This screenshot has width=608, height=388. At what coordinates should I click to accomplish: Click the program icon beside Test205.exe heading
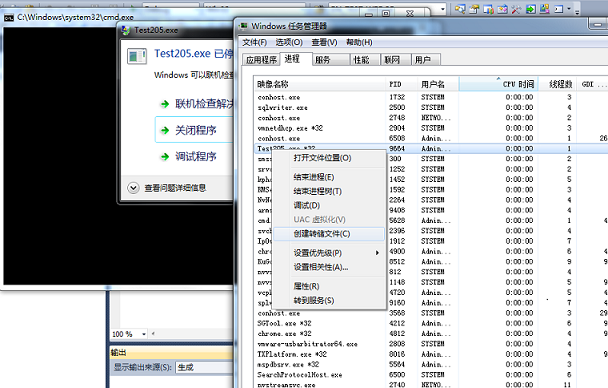[136, 56]
